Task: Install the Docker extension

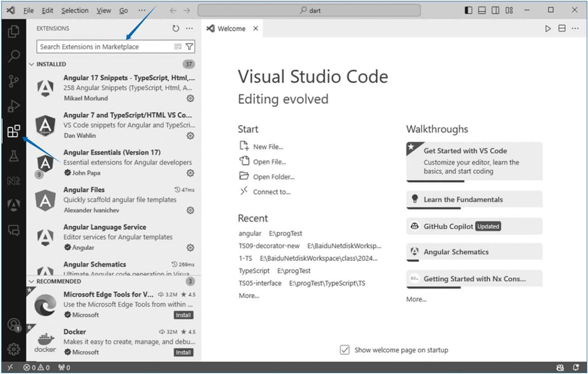Action: [x=183, y=352]
